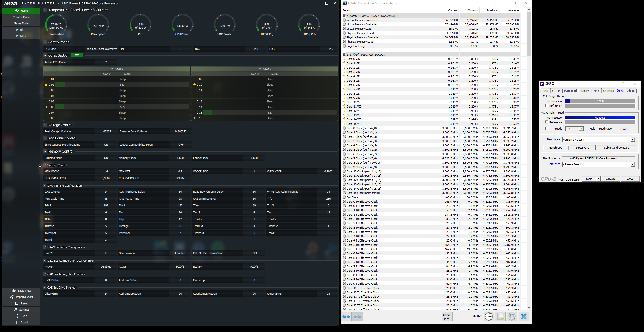The width and height of the screenshot is (644, 332).
Task: Open the Tools dropdown arrow in CPU-Z
Action: [598, 179]
